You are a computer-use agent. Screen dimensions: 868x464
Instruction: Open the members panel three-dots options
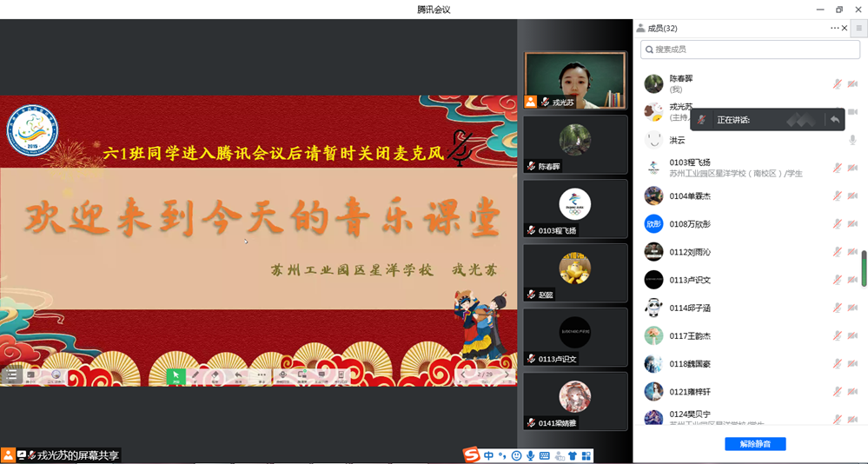[x=835, y=28]
